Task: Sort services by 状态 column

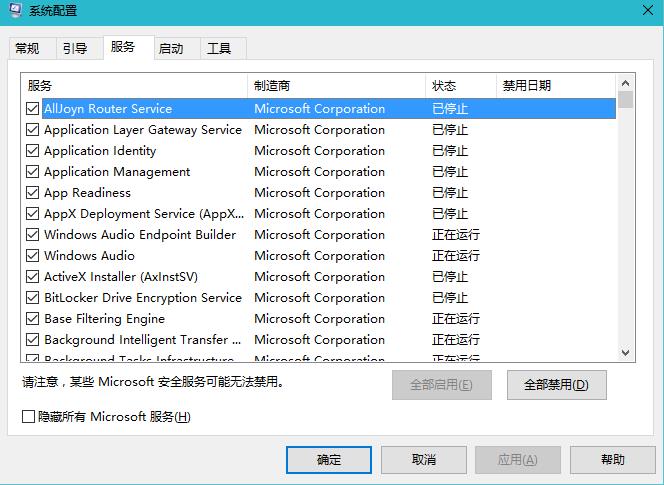Action: click(x=460, y=86)
